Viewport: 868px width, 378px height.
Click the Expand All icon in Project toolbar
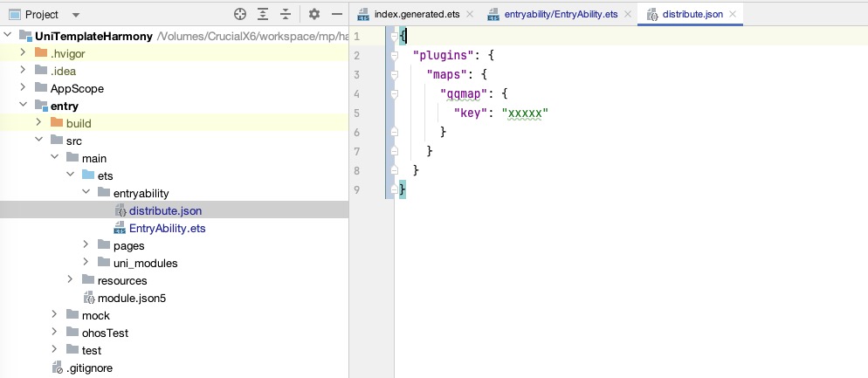pyautogui.click(x=263, y=15)
